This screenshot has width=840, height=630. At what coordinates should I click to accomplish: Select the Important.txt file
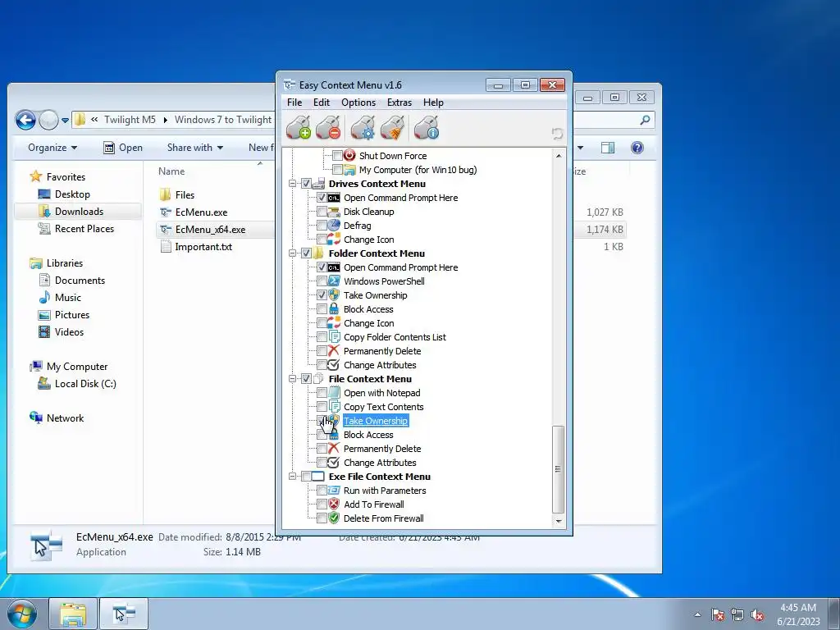pos(203,247)
